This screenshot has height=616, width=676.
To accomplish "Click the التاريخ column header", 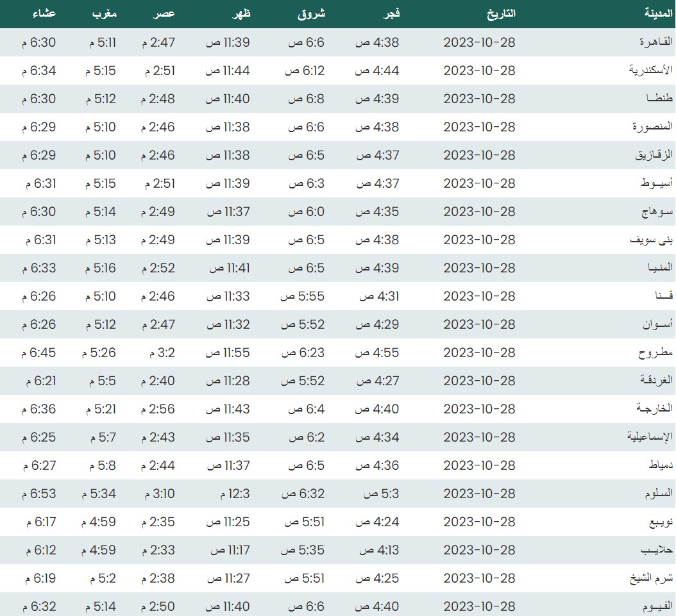I will [498, 13].
